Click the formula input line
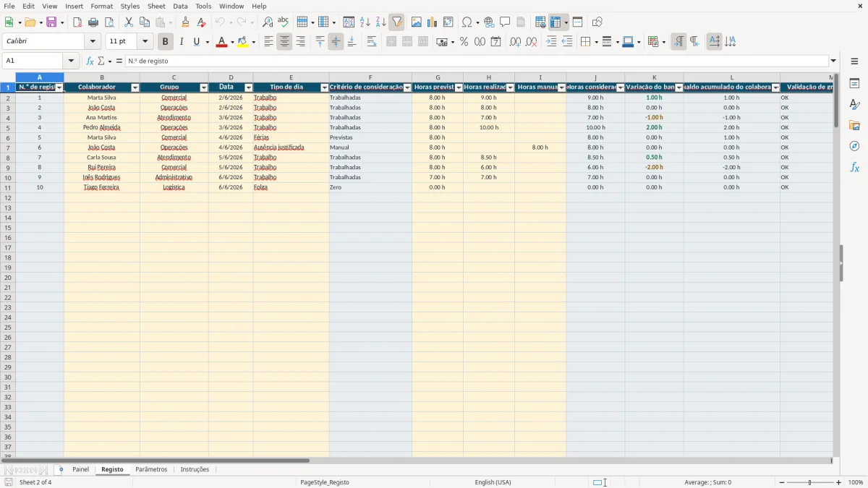The width and height of the screenshot is (868, 488). (476, 61)
